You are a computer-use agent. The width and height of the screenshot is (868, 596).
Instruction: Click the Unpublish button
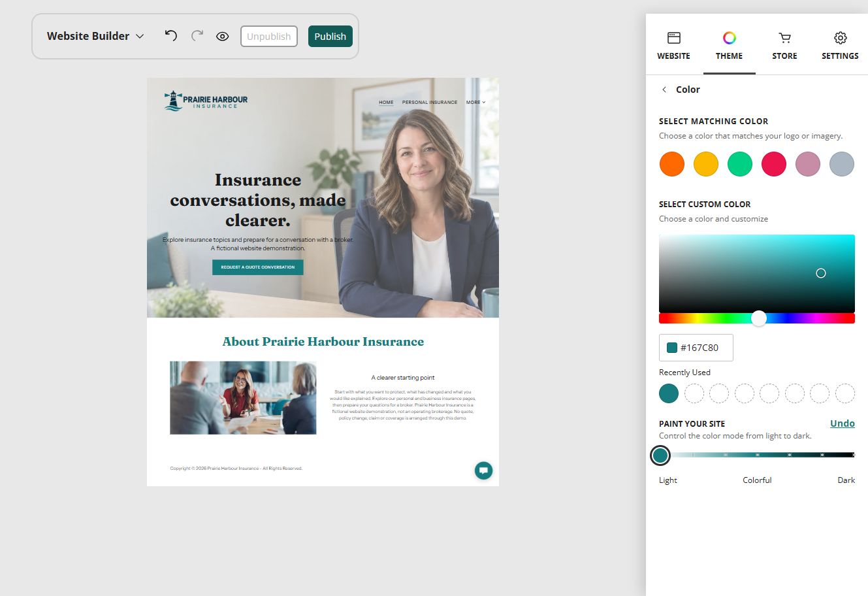[269, 37]
